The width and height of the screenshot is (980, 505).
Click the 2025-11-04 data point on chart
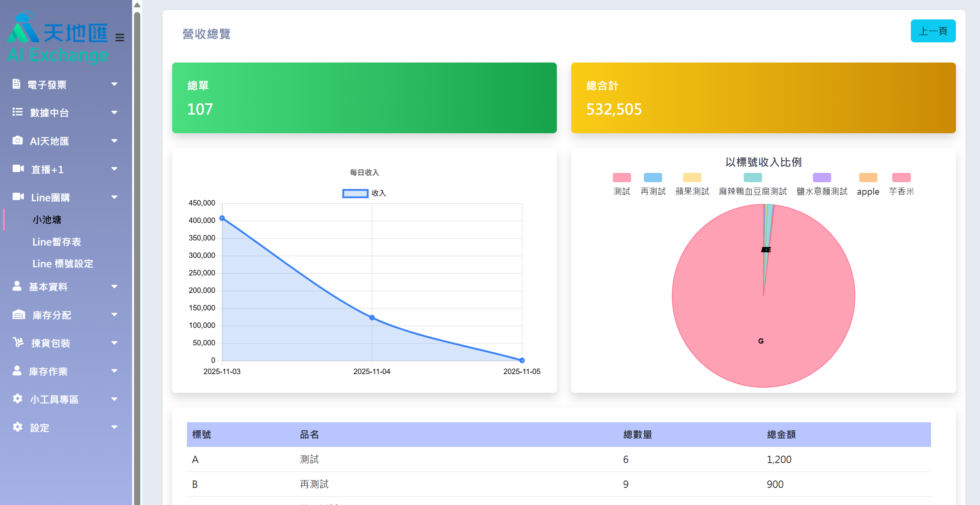tap(372, 318)
